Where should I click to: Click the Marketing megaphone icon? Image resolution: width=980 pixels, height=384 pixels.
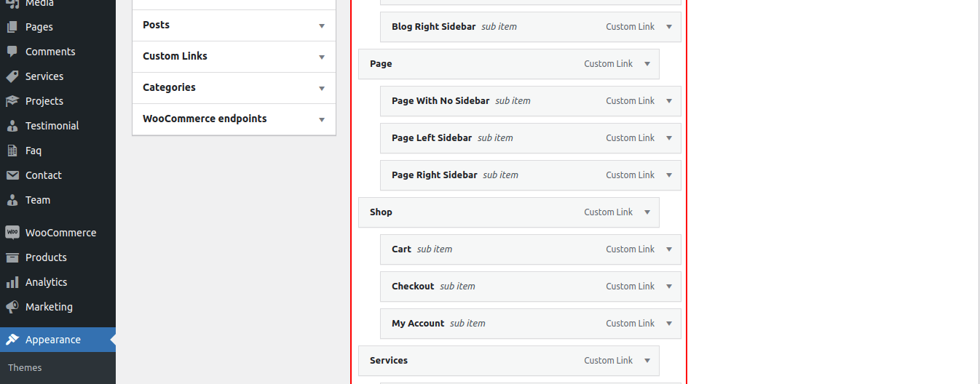[12, 307]
